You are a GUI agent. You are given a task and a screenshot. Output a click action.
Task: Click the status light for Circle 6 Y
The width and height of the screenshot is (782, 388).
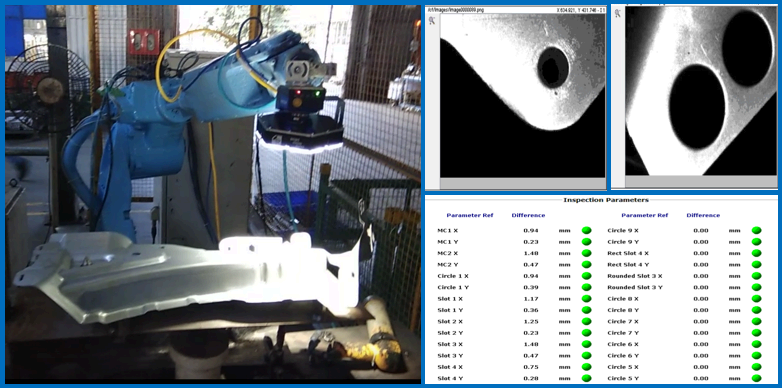(757, 356)
